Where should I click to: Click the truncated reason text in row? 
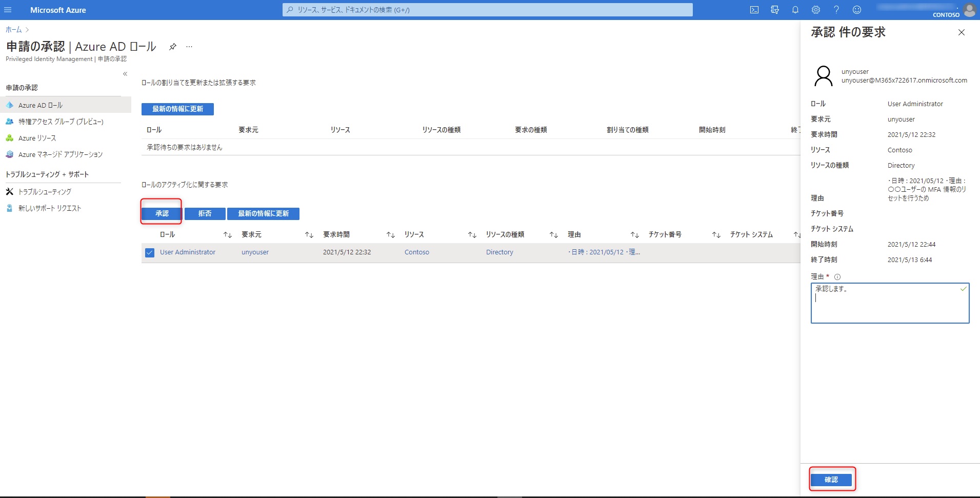click(x=604, y=252)
